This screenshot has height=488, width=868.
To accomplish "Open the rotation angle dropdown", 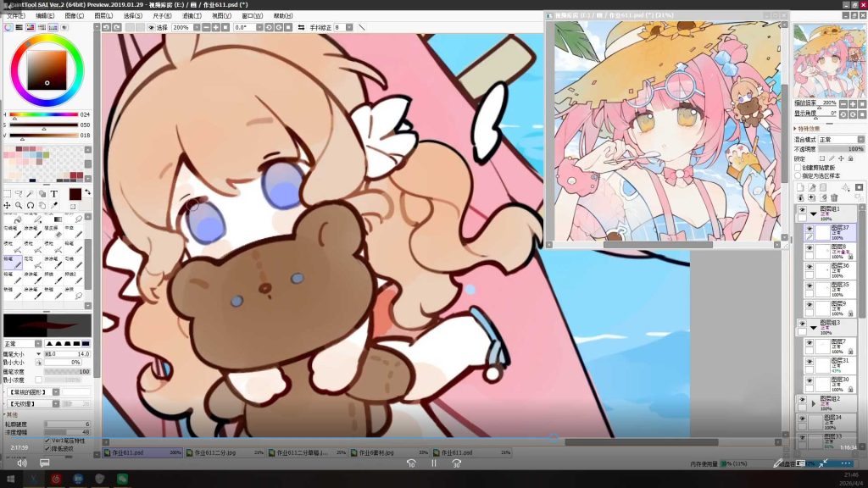I will pos(259,27).
